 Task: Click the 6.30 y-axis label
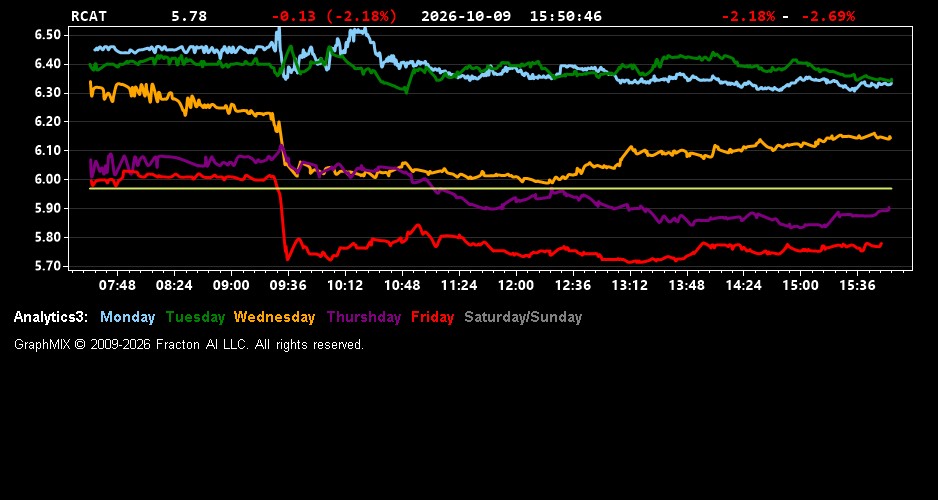click(48, 93)
